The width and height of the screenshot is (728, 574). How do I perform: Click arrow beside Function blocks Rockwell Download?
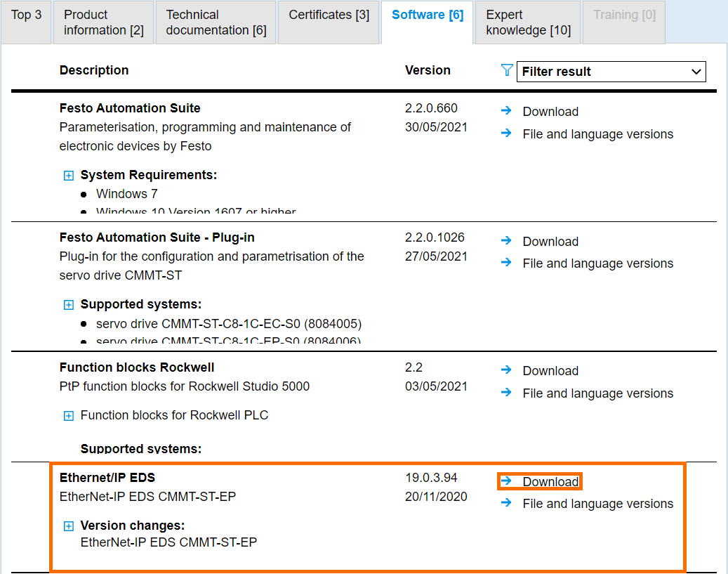tap(506, 370)
